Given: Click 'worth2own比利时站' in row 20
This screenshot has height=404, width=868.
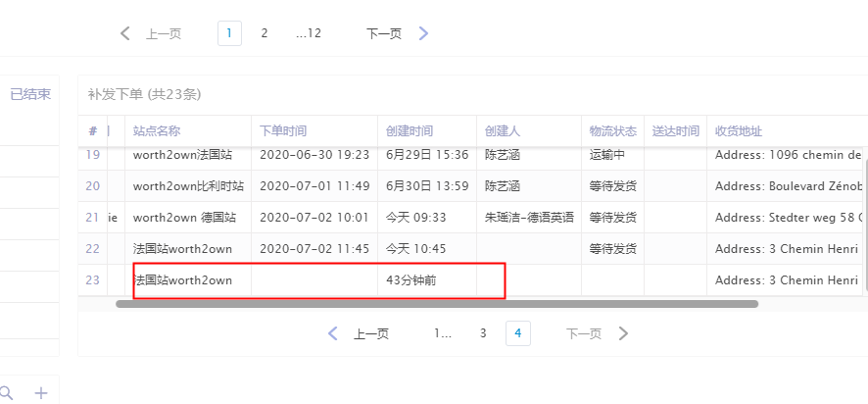Looking at the screenshot, I should (x=188, y=186).
